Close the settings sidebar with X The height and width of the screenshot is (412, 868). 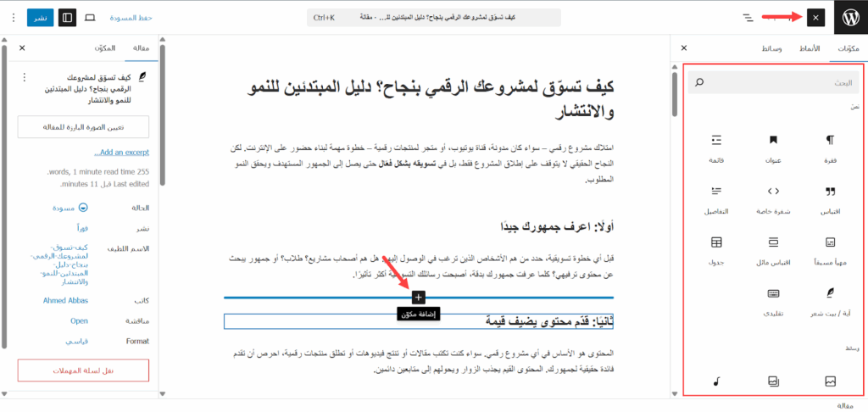pos(22,48)
